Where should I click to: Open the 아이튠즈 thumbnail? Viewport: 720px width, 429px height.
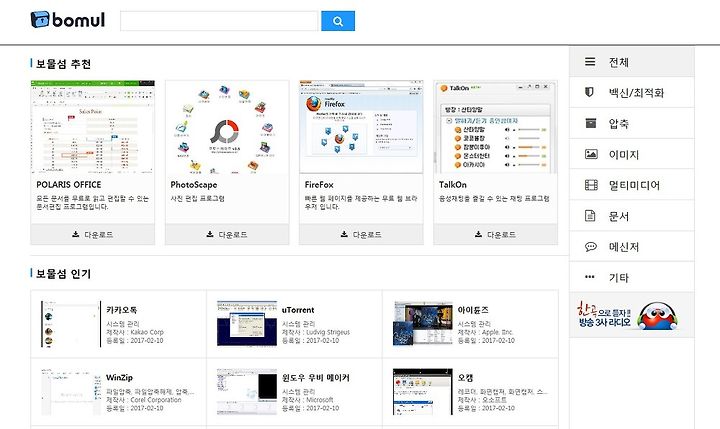point(423,324)
